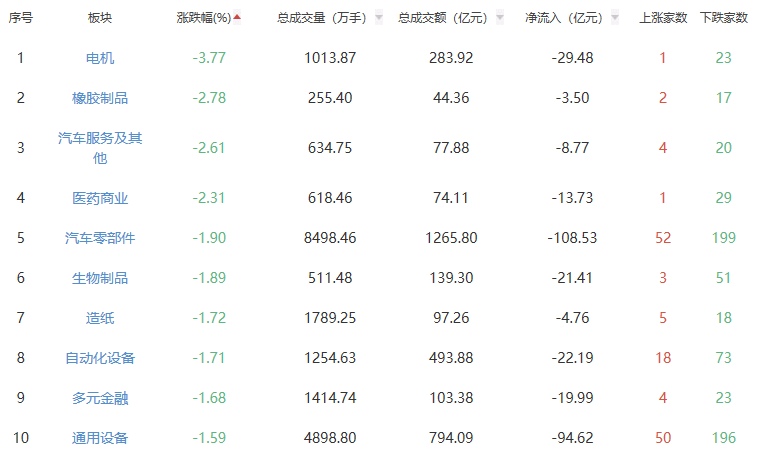Click the 序号 column header
759x455 pixels.
pyautogui.click(x=21, y=18)
